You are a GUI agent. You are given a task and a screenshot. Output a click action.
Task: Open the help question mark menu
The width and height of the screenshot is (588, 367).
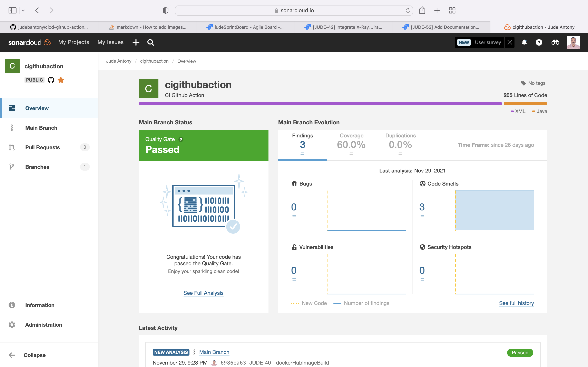click(x=539, y=42)
